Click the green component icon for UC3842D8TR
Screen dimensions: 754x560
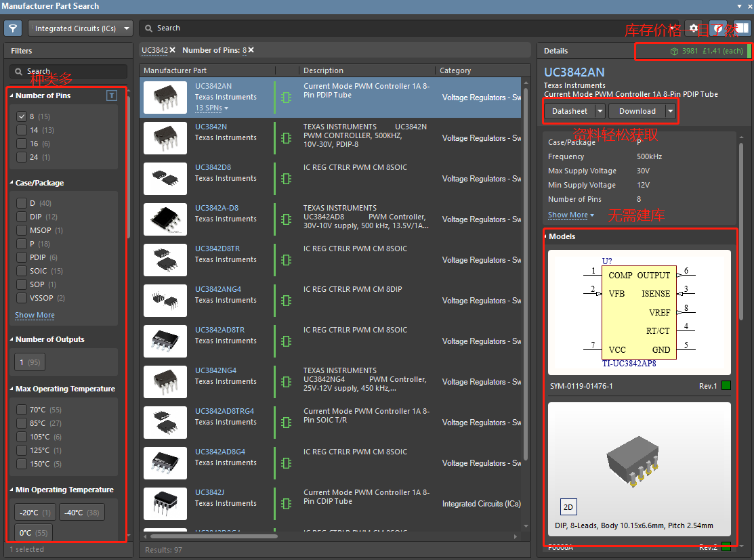pyautogui.click(x=287, y=260)
